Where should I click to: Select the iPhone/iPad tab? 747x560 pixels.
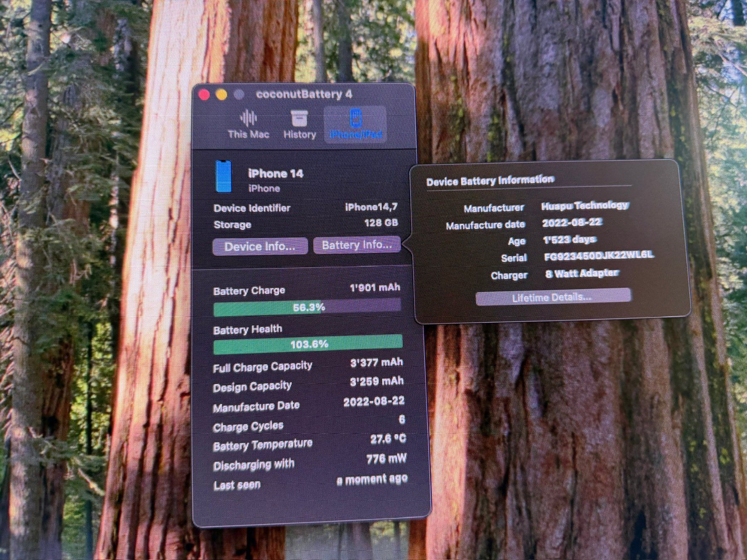coord(355,124)
